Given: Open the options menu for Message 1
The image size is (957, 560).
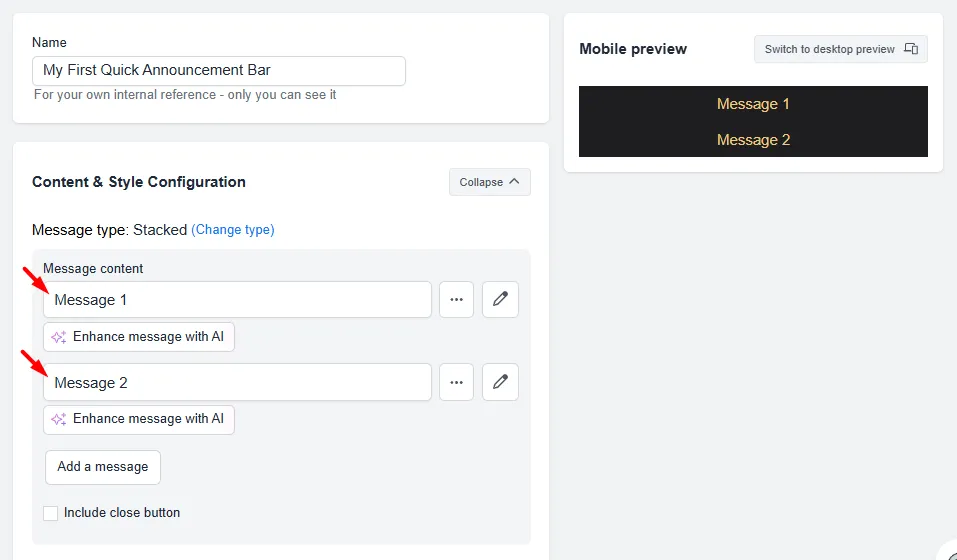Looking at the screenshot, I should tap(456, 300).
